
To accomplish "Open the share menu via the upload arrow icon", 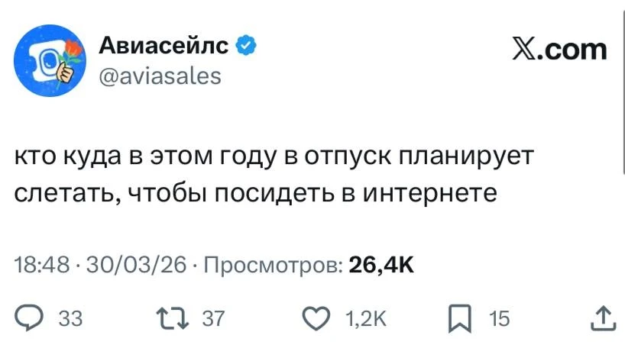I will (604, 318).
